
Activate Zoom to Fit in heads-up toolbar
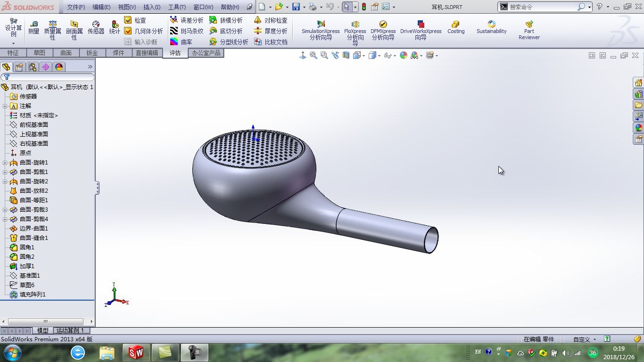[x=313, y=55]
